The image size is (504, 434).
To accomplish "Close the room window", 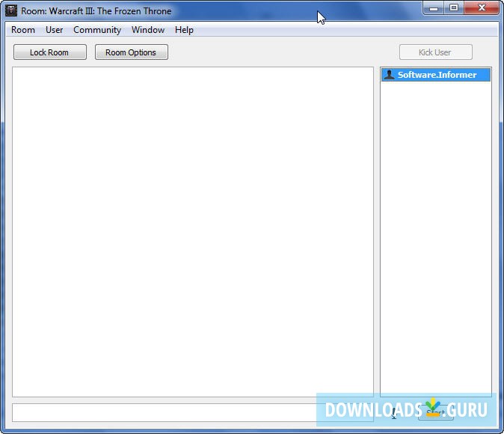I will (482, 8).
